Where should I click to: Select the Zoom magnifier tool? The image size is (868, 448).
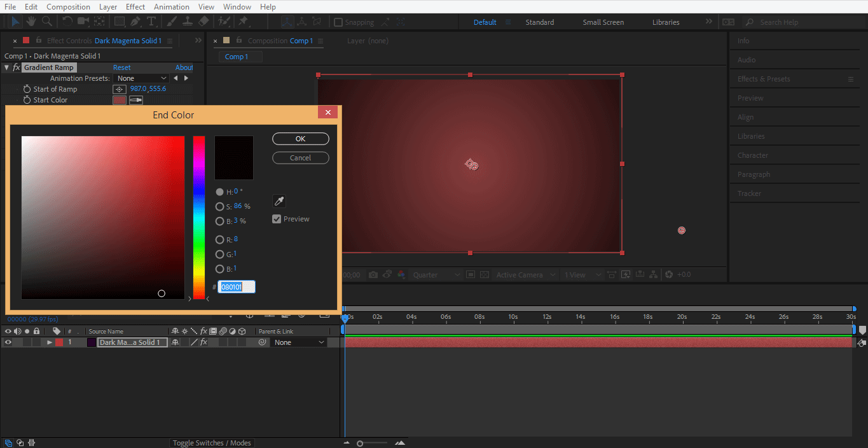point(46,22)
